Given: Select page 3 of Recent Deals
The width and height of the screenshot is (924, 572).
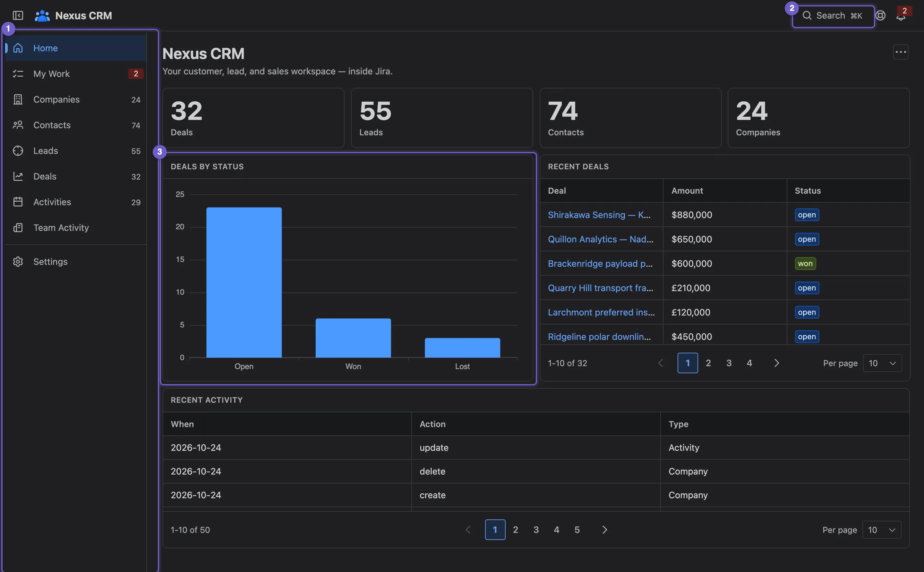Looking at the screenshot, I should 729,363.
